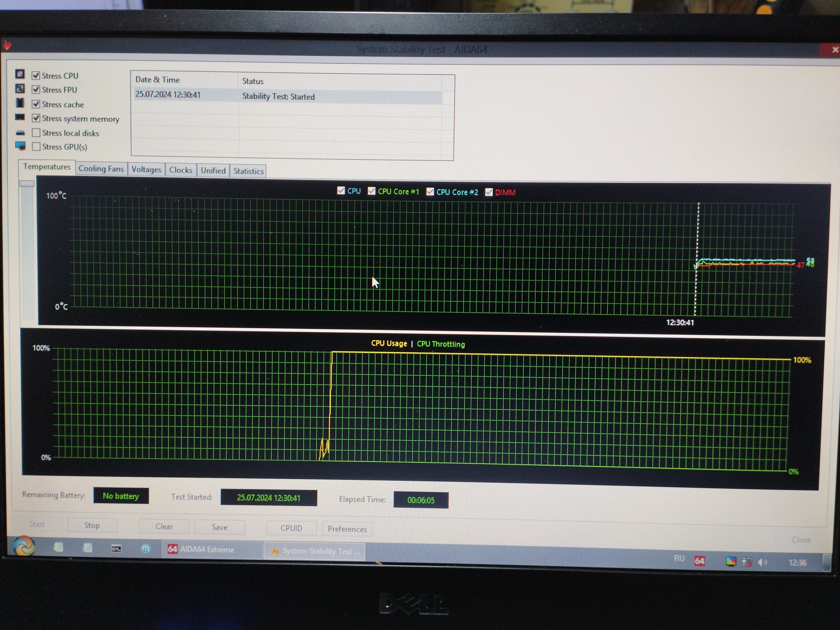Screen dimensions: 840x630
Task: Click the temperature graph scale slider
Action: pos(27,184)
